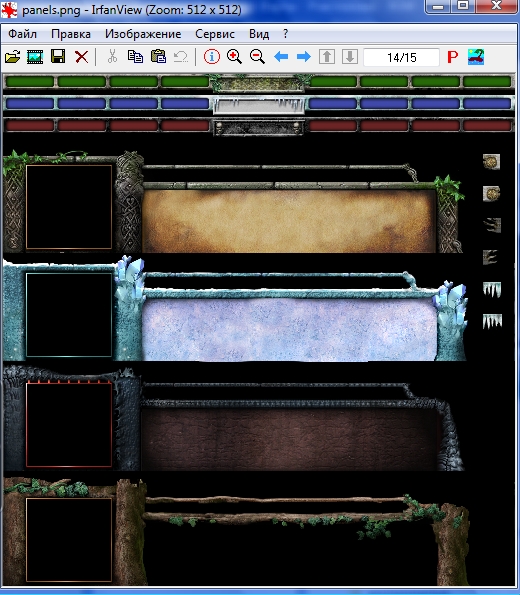The width and height of the screenshot is (520, 595).
Task: Click the Undo arrow icon
Action: point(181,57)
